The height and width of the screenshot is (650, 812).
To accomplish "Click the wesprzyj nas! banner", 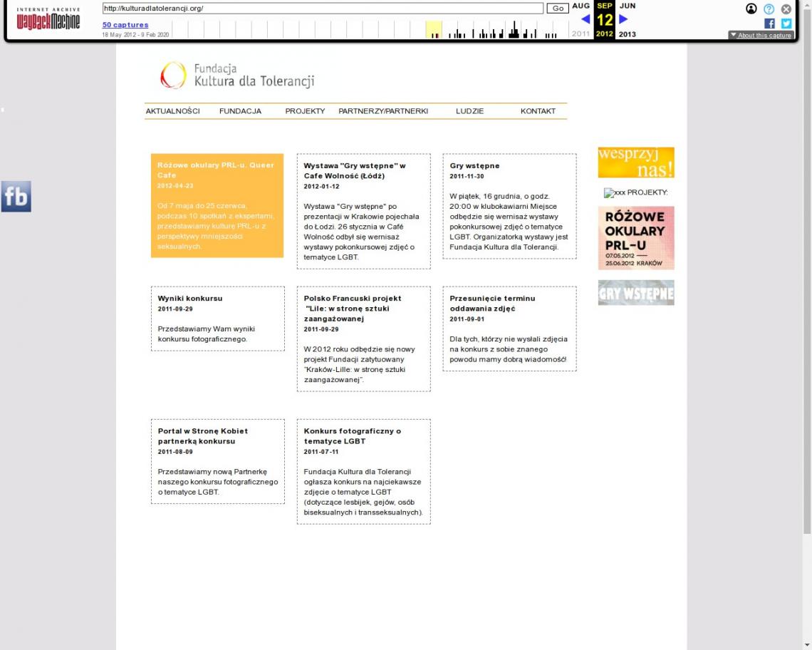I will point(636,162).
